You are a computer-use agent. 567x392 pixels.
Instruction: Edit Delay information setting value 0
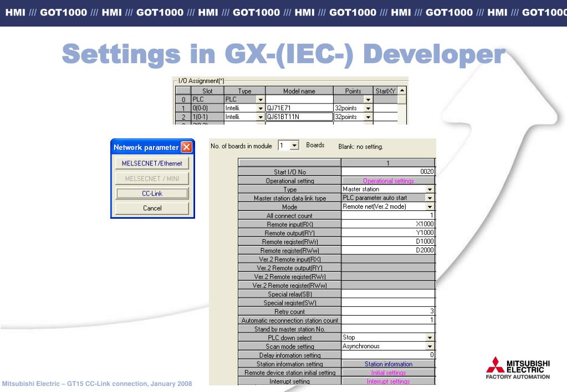click(x=389, y=355)
